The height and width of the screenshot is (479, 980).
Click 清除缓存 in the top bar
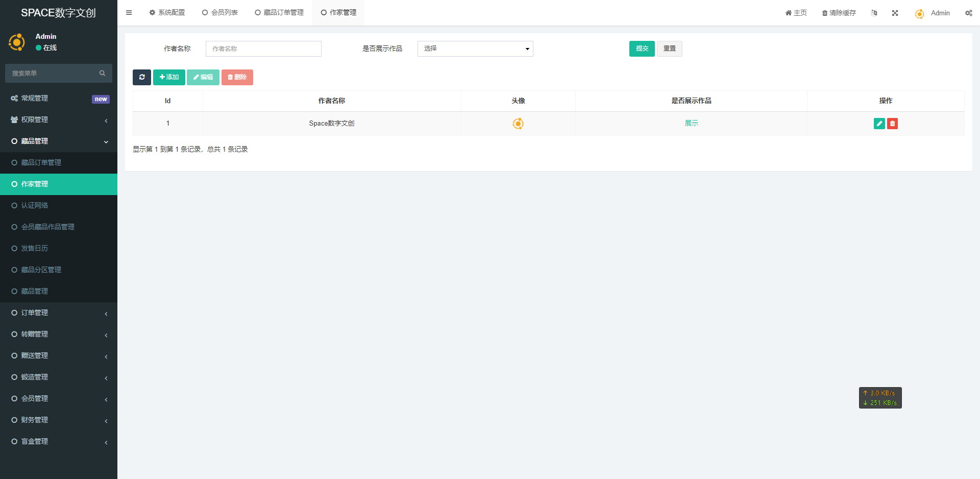pyautogui.click(x=839, y=13)
